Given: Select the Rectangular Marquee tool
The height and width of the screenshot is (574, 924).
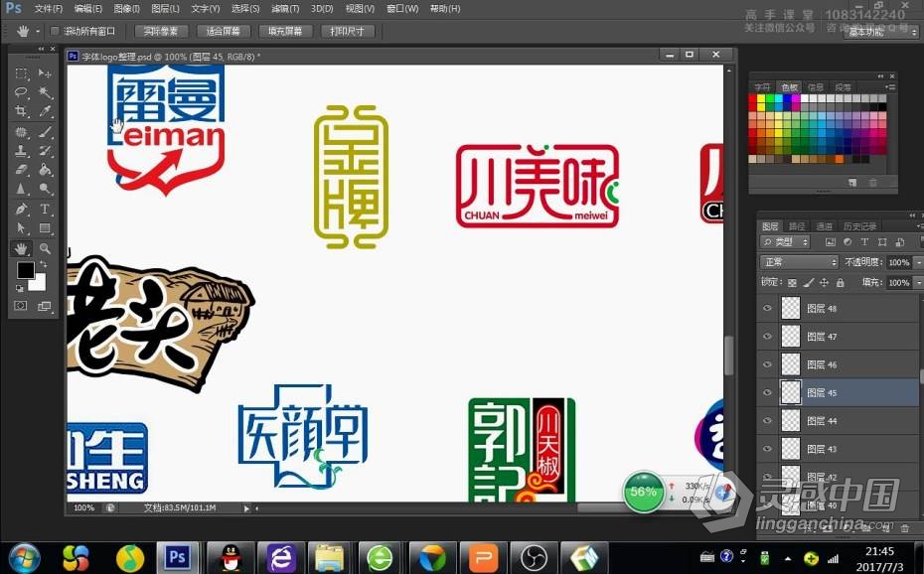Looking at the screenshot, I should tap(21, 73).
